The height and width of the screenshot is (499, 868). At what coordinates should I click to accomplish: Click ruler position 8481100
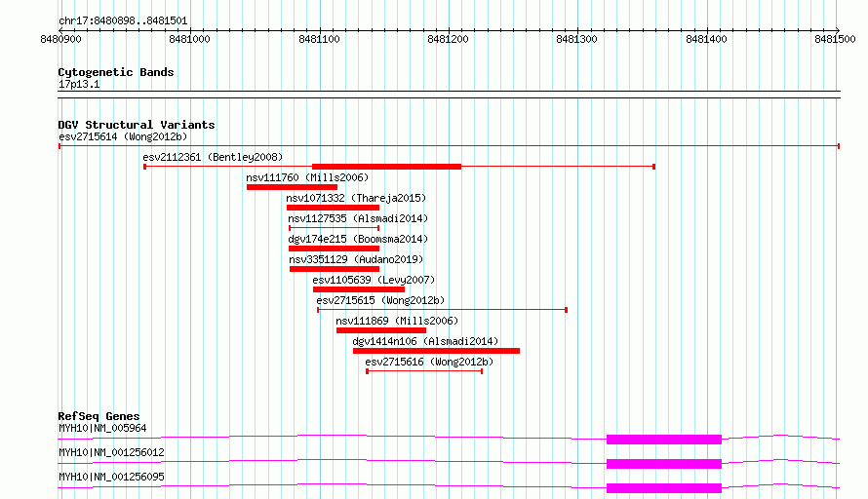320,39
